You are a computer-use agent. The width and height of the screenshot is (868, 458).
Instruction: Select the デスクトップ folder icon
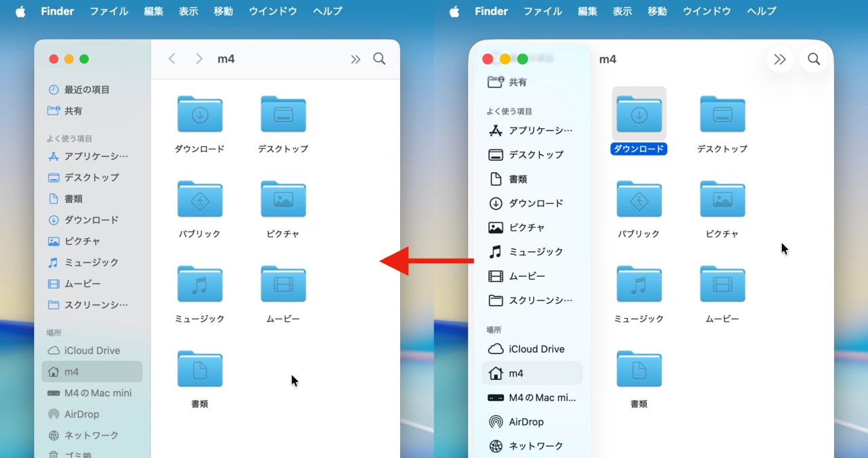283,114
